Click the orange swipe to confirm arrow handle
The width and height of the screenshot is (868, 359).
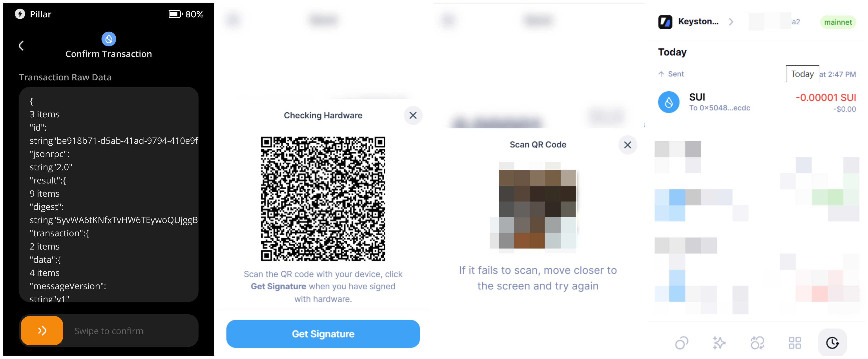[42, 330]
